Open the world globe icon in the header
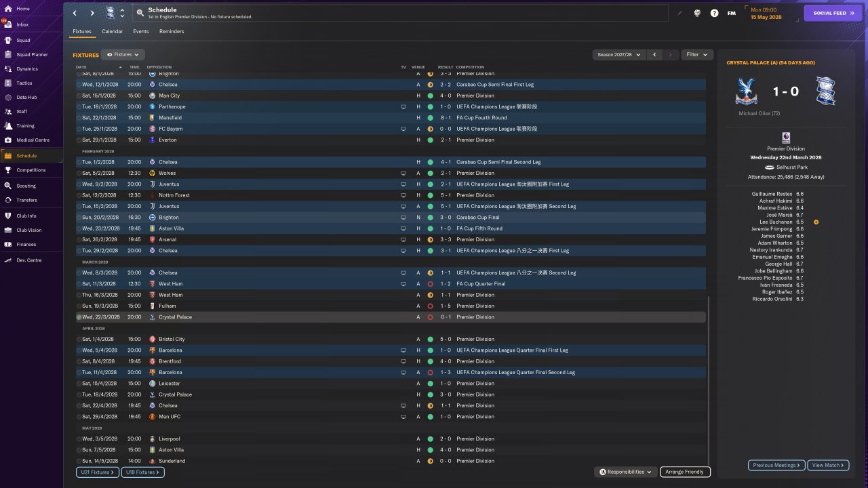The image size is (868, 488). click(697, 13)
